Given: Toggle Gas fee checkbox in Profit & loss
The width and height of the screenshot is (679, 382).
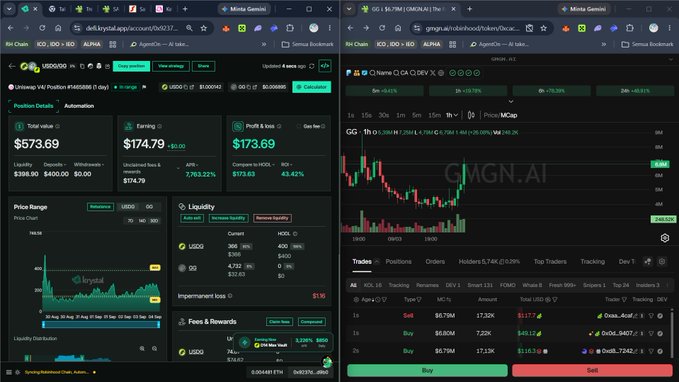Looking at the screenshot, I should pyautogui.click(x=298, y=126).
